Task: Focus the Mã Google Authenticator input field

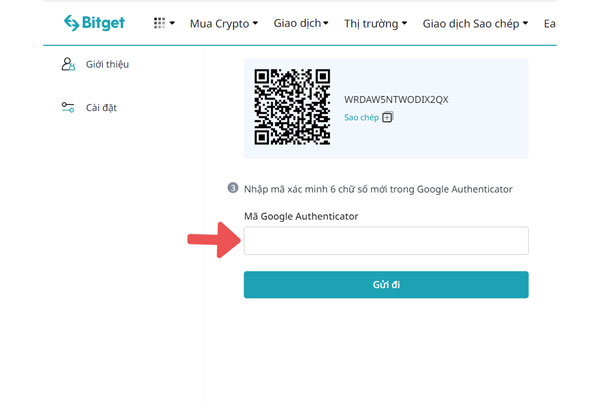Action: 386,241
